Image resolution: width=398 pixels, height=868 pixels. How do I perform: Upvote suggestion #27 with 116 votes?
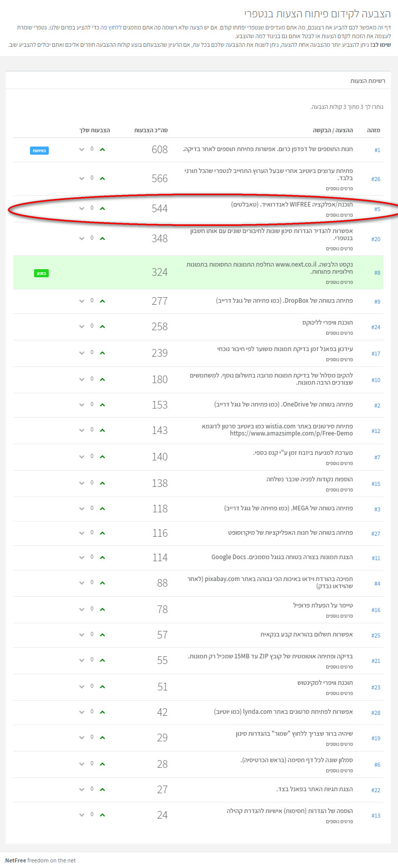(x=102, y=533)
